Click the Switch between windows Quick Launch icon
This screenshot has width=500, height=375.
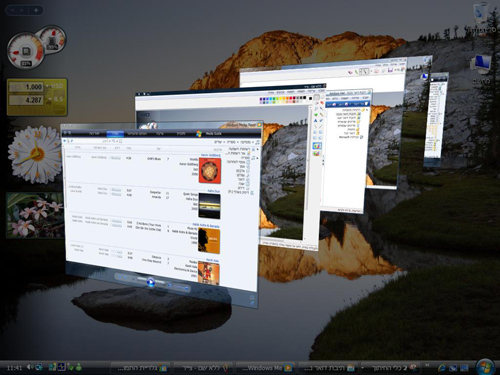pyautogui.click(x=453, y=368)
